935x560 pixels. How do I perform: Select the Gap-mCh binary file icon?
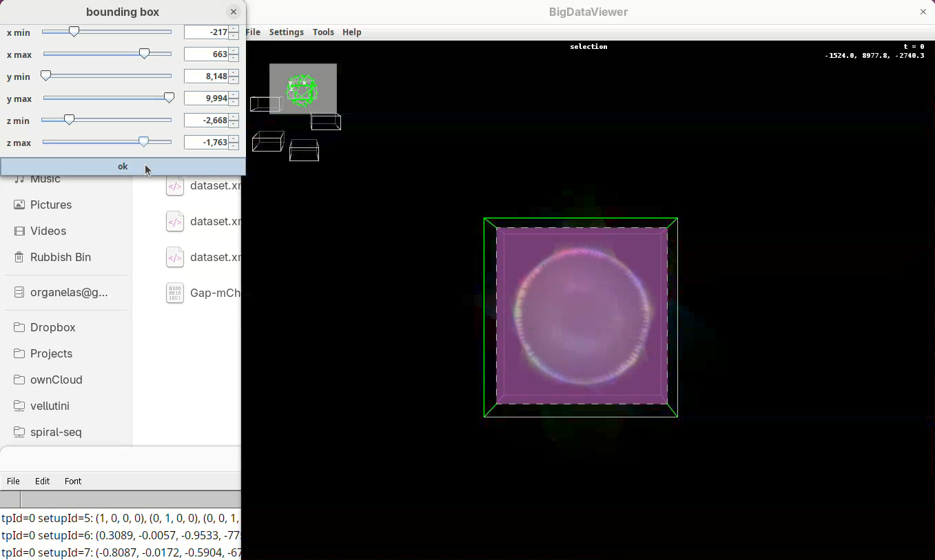coord(175,293)
